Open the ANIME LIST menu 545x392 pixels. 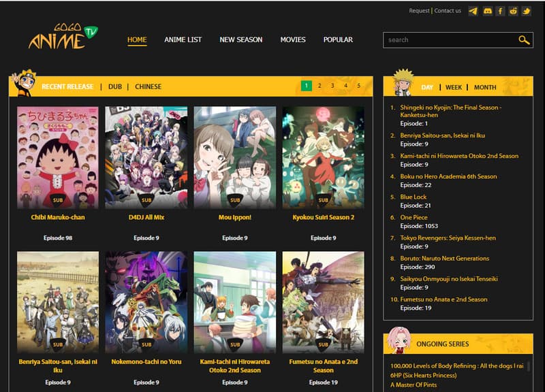tap(183, 40)
